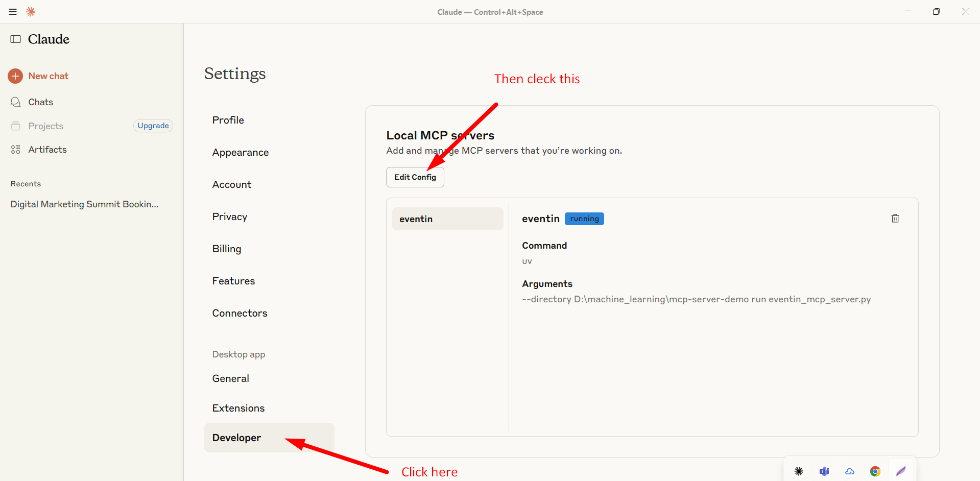The width and height of the screenshot is (980, 481).
Task: Click the Settings page heading
Action: 235,74
